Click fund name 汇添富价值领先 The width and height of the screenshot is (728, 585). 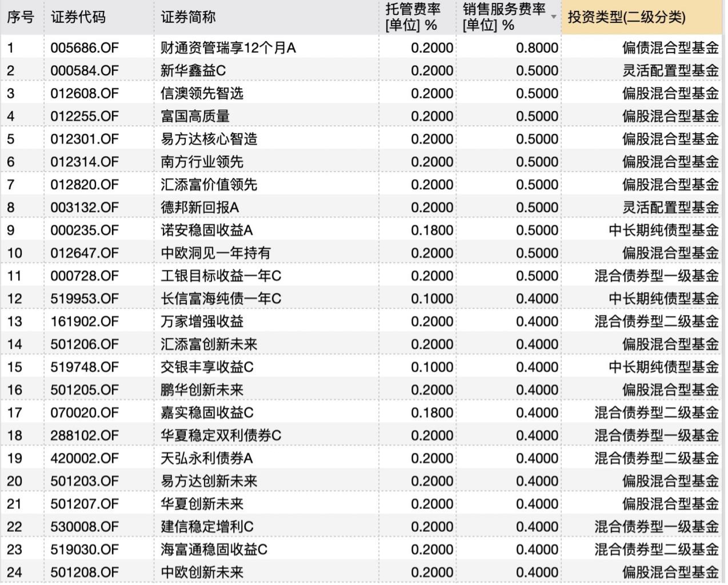(209, 185)
